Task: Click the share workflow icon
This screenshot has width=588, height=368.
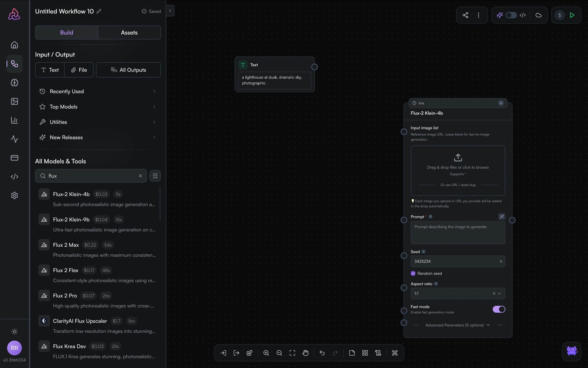Action: tap(465, 15)
